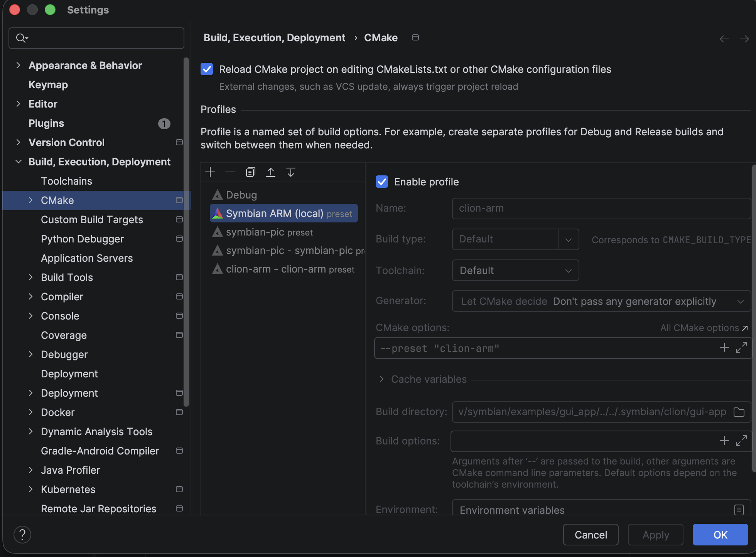Open the Toolchain dropdown
756x557 pixels.
click(515, 270)
